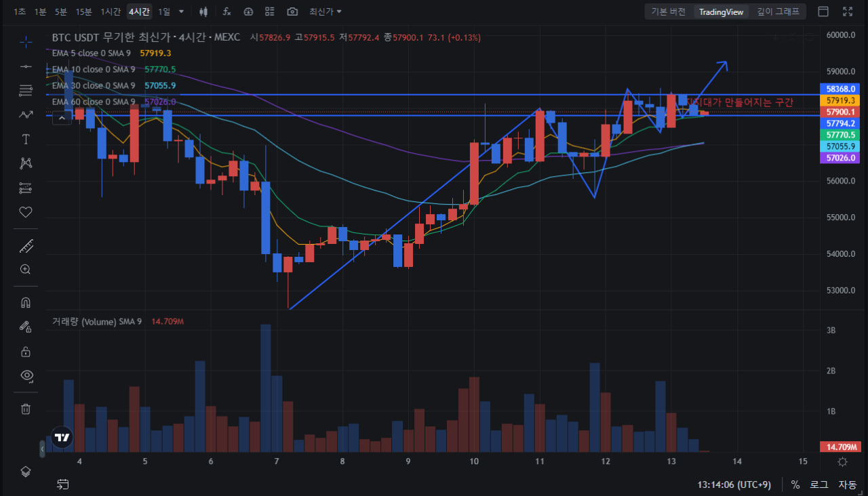
Task: Click the 57026.0 purple EMA price label
Action: (840, 158)
